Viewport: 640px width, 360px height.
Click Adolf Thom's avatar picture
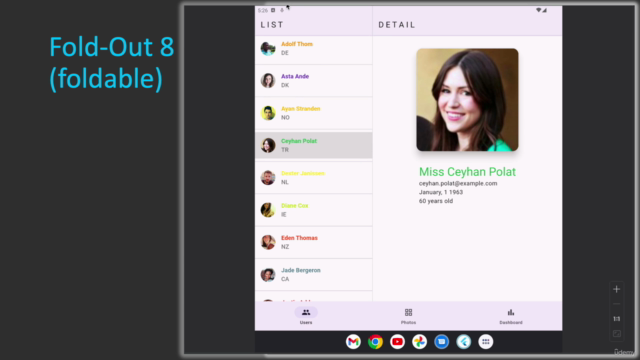(x=268, y=49)
